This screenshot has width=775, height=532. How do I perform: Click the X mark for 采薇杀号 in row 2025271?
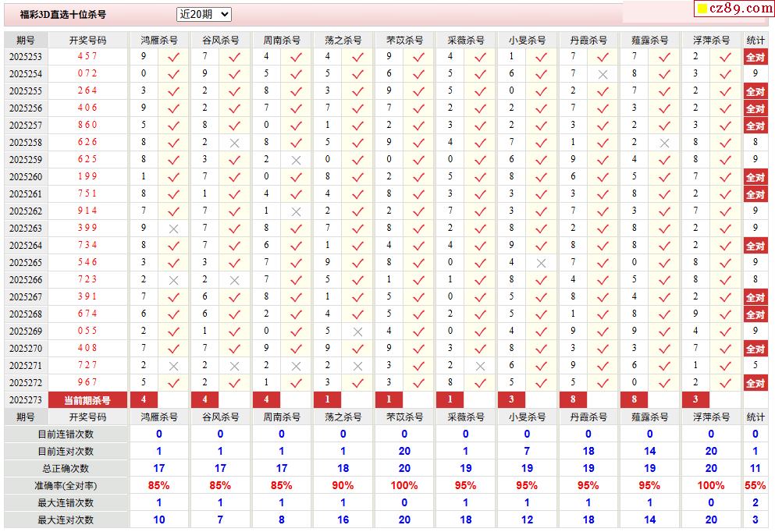pos(480,366)
